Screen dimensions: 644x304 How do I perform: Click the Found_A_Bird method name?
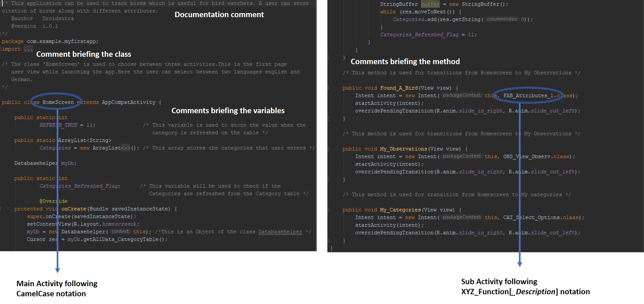click(399, 88)
